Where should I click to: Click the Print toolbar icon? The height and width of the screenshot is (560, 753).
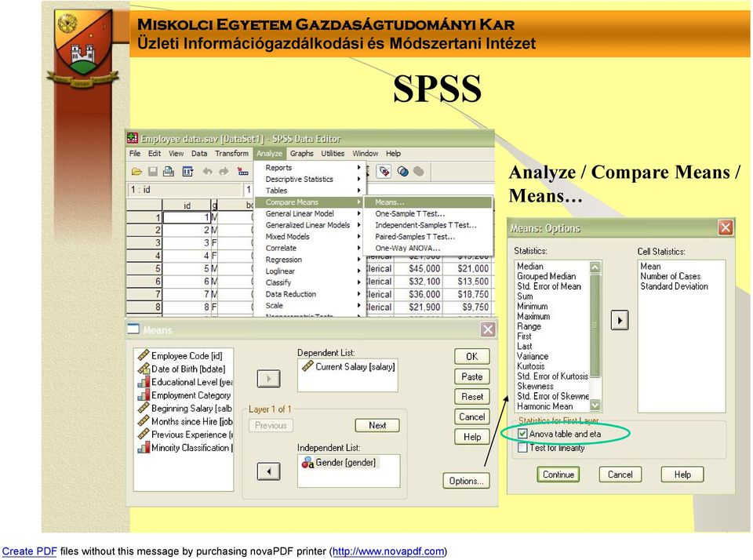[169, 172]
